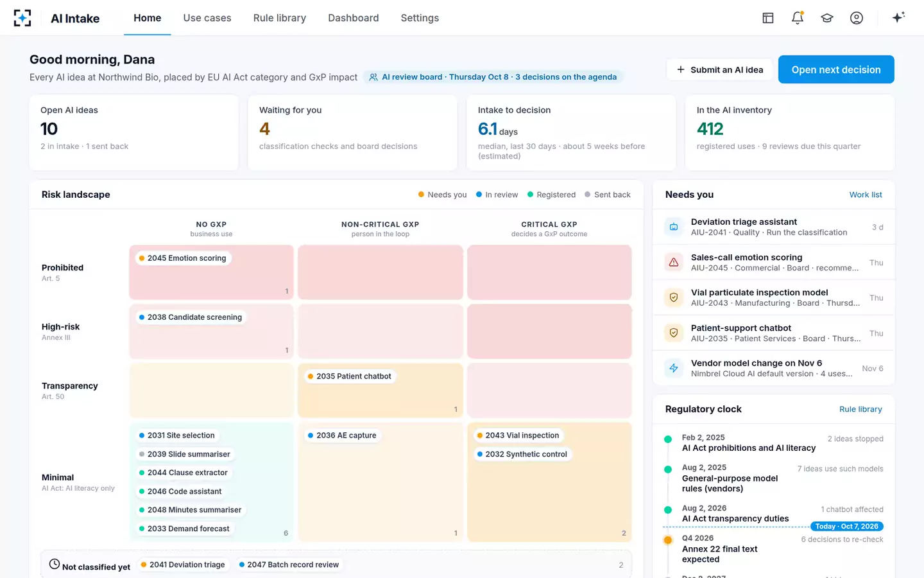
Task: Open the notifications bell
Action: click(x=798, y=18)
